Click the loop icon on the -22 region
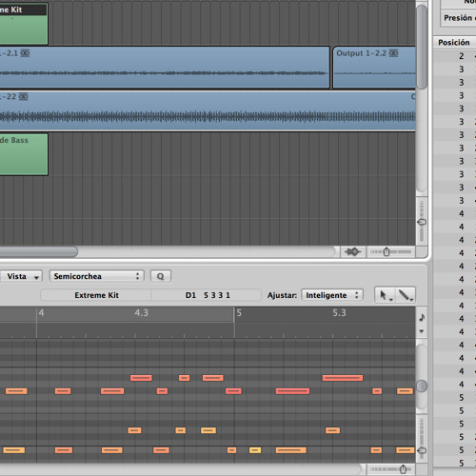The width and height of the screenshot is (476, 476). [x=24, y=96]
